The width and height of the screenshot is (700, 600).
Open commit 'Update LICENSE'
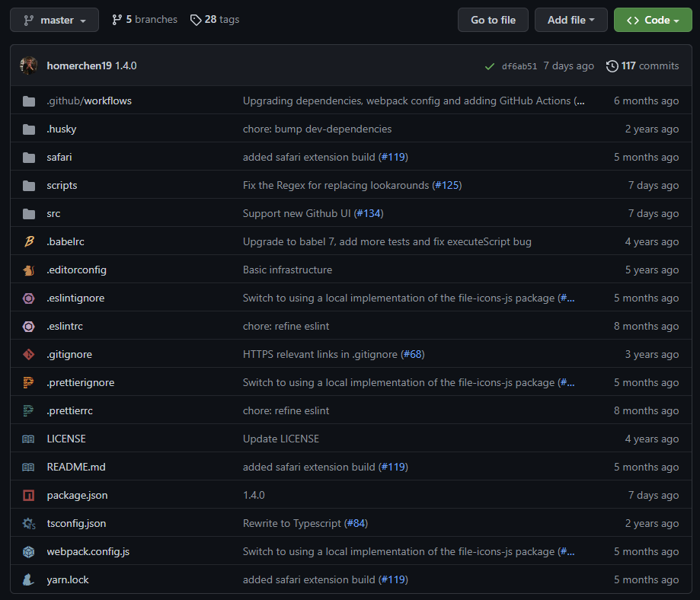281,439
